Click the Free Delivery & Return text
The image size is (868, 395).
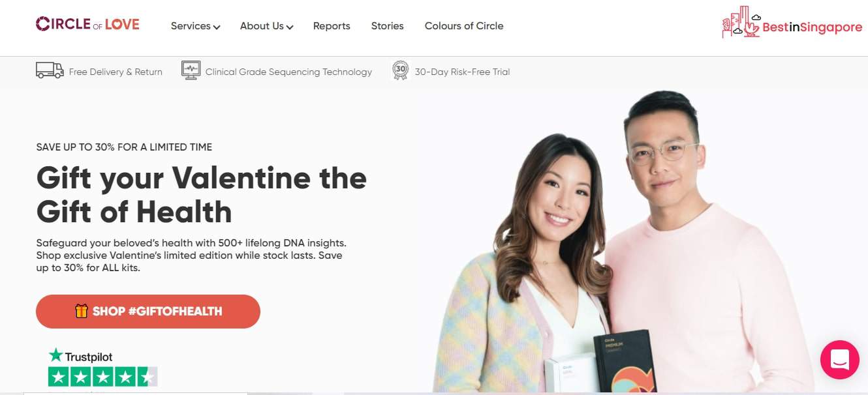point(116,72)
